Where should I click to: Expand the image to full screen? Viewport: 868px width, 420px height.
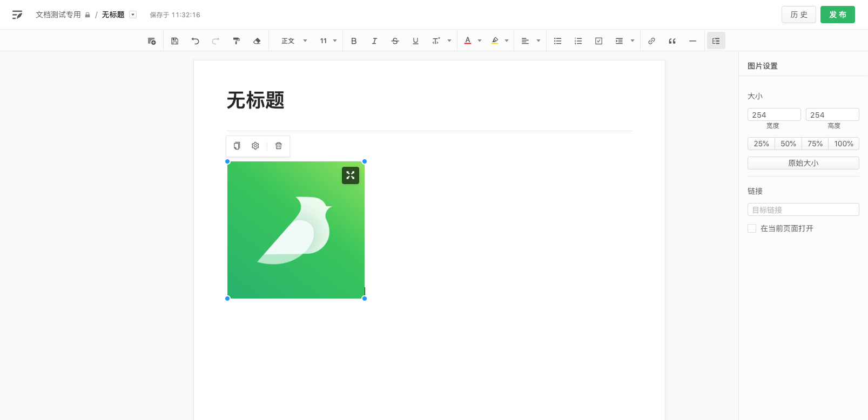pos(351,175)
